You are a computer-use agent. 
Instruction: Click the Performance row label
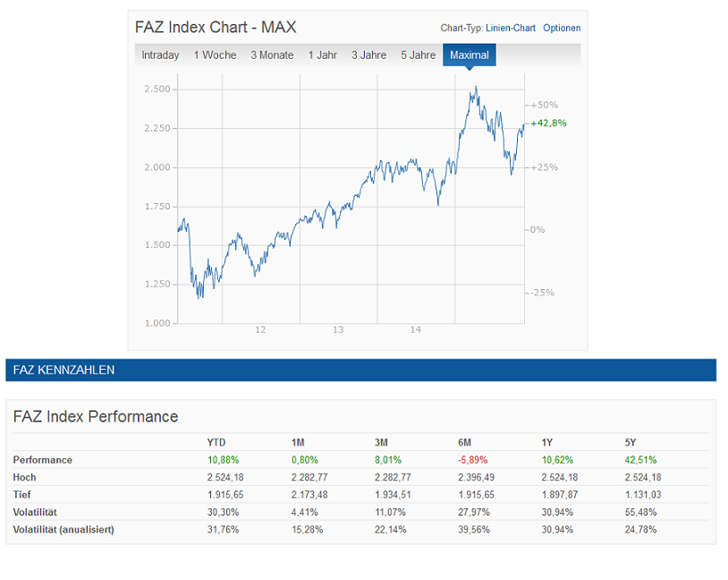pos(43,460)
